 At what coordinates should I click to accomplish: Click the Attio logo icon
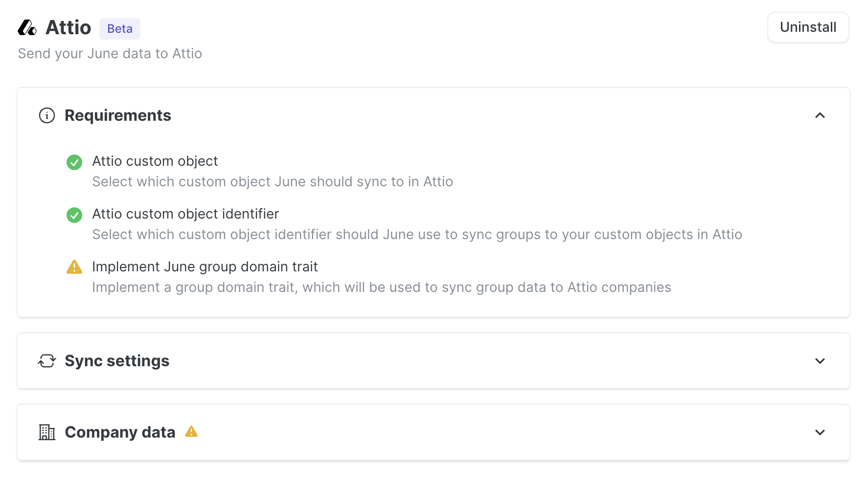(x=27, y=28)
